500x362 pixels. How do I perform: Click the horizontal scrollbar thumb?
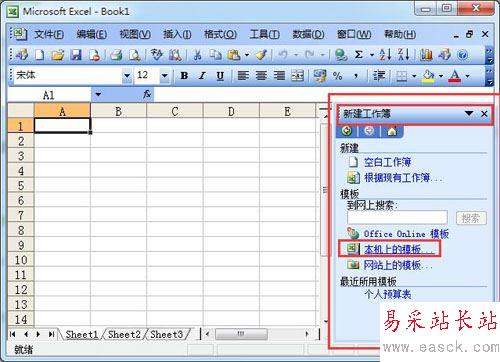(x=241, y=334)
